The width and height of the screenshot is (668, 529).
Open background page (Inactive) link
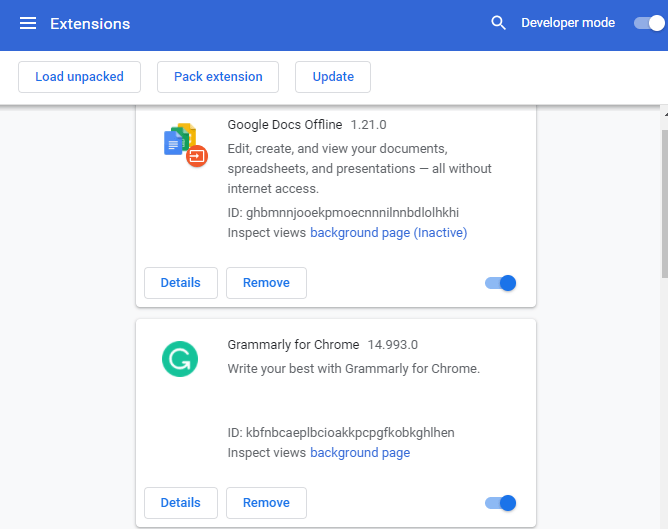pos(389,233)
